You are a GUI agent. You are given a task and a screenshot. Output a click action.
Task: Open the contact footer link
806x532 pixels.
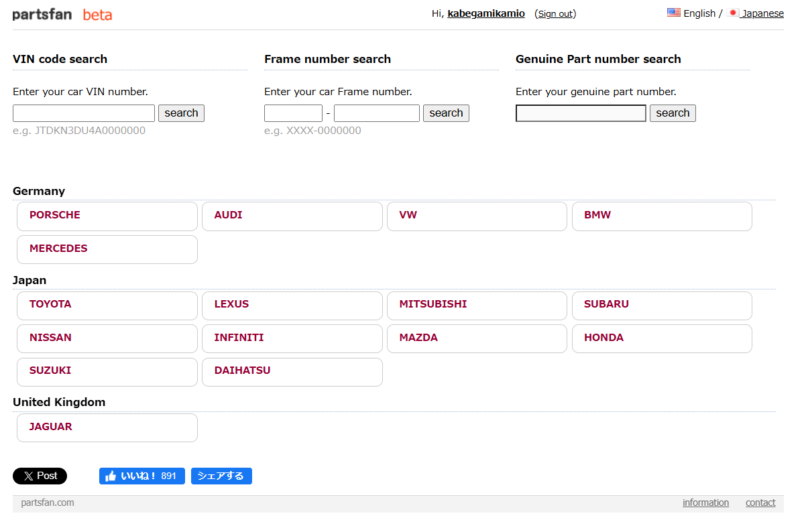760,503
